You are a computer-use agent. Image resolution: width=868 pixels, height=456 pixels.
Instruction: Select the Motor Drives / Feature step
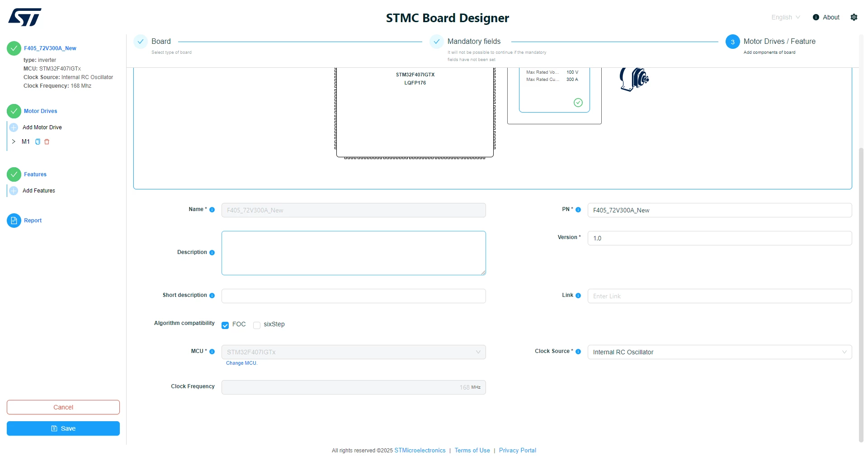(x=779, y=41)
